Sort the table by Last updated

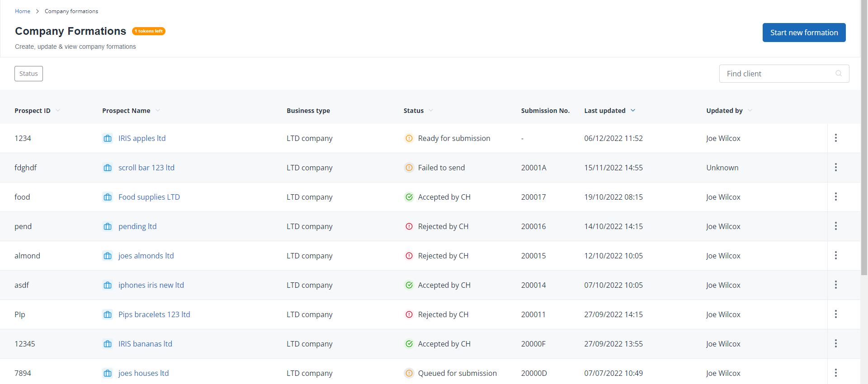click(632, 111)
